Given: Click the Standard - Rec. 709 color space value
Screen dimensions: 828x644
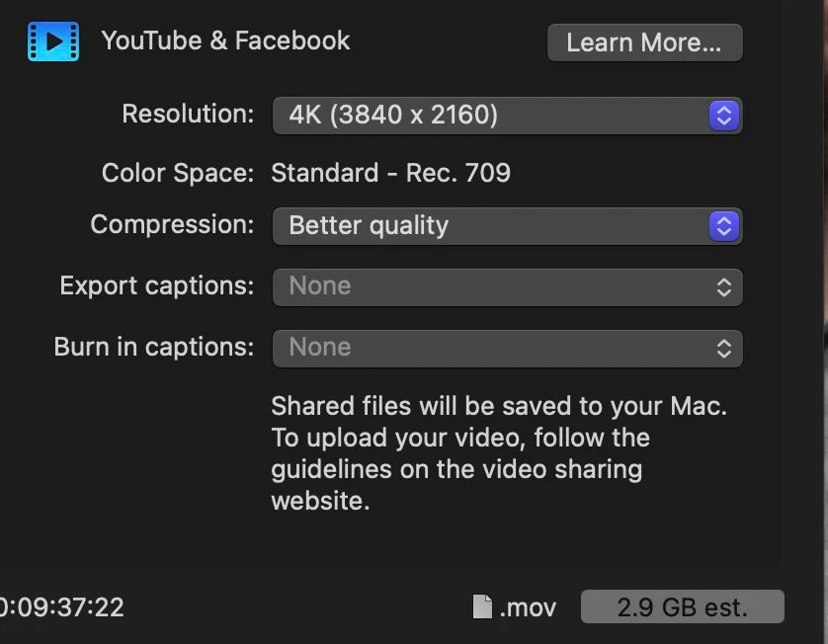Looking at the screenshot, I should tap(390, 173).
